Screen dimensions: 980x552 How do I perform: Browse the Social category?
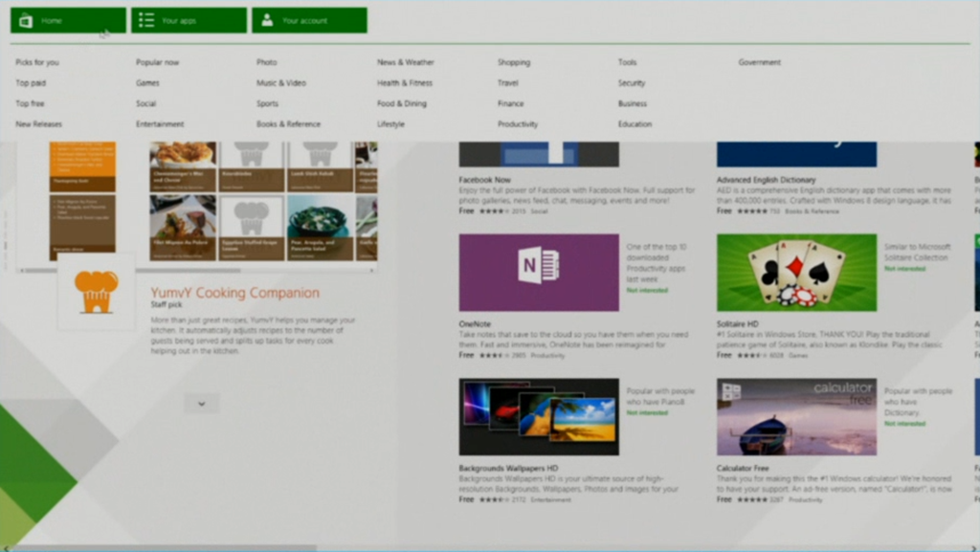pos(145,103)
